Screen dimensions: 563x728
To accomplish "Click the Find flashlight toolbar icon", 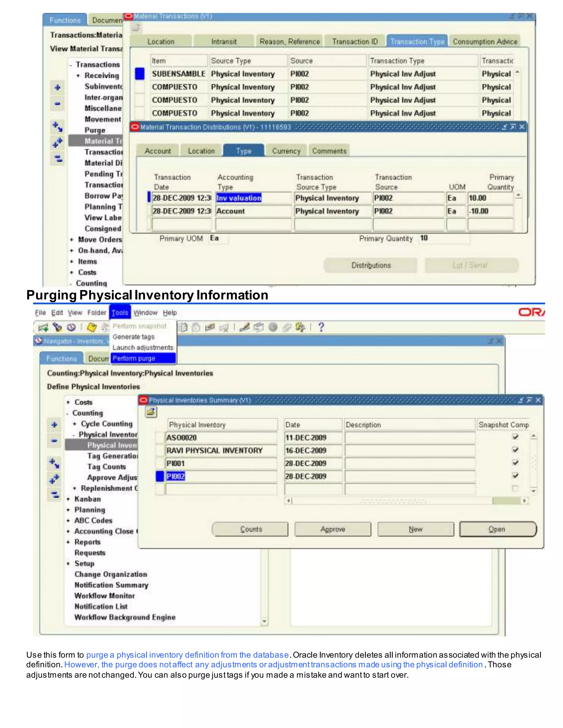I will point(57,327).
